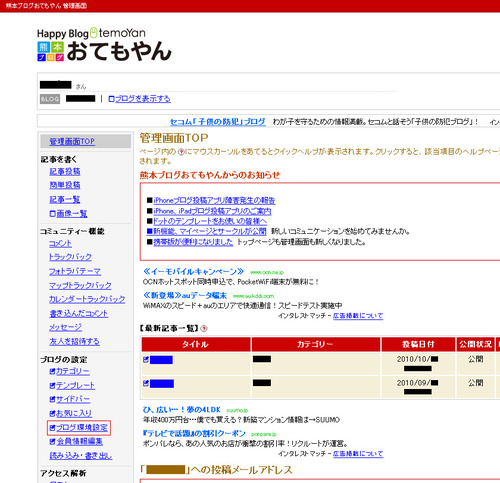Viewport: 500px width, 483px height.
Task: Open the ブログを表示する link
Action: tap(143, 99)
